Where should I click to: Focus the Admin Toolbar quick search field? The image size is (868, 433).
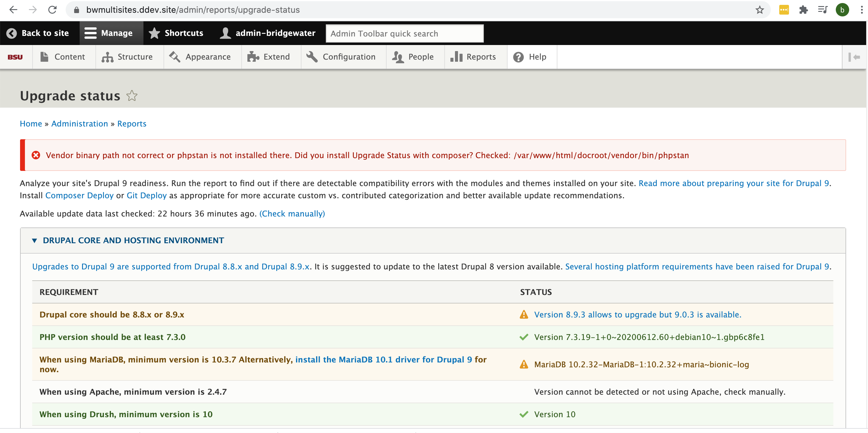point(405,33)
